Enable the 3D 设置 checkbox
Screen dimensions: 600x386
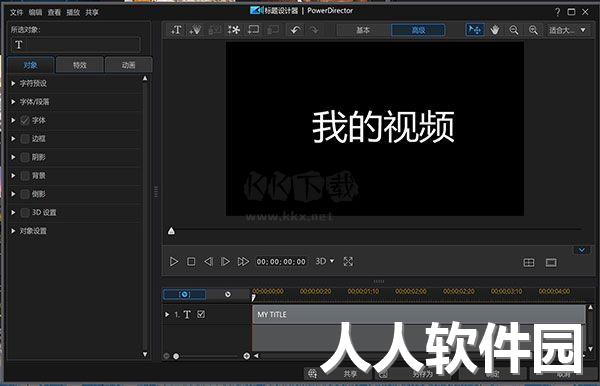(25, 212)
